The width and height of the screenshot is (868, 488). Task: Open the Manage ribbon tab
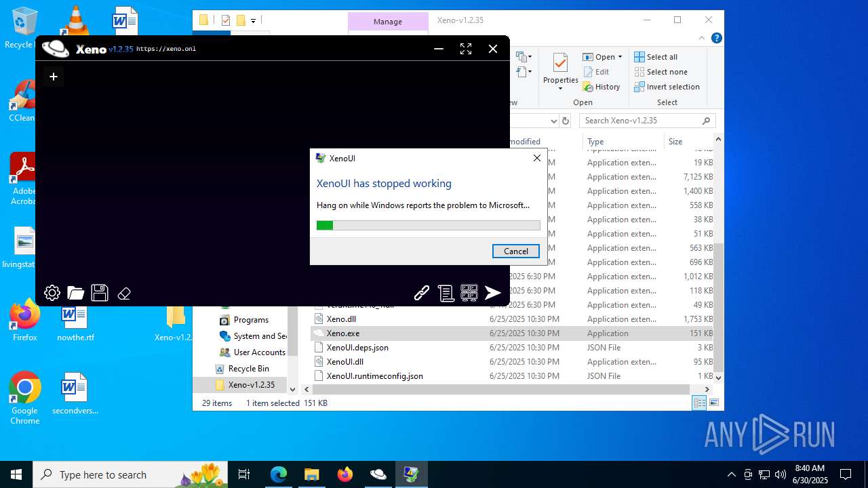pos(388,22)
